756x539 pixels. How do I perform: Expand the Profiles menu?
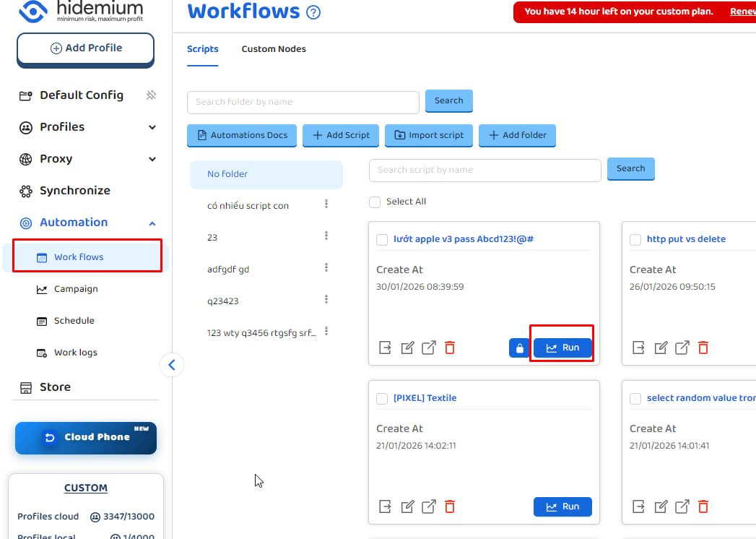coord(152,127)
